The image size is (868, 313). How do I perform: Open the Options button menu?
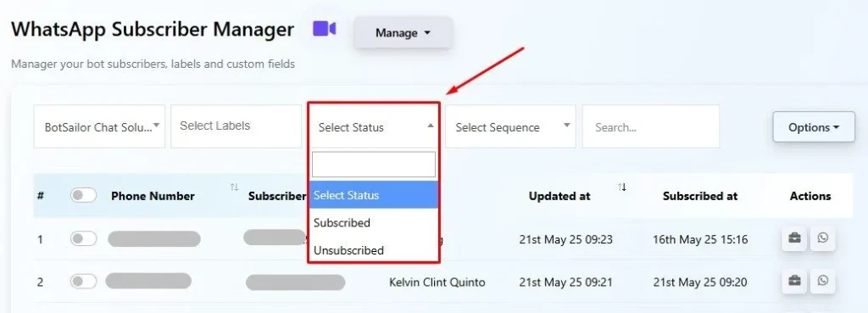[x=814, y=127]
